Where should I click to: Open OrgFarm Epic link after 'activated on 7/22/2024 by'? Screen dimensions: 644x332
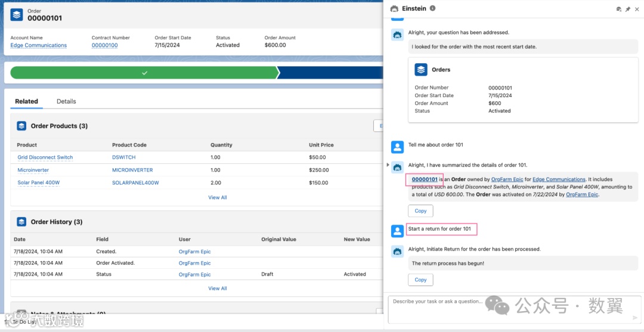tap(582, 194)
